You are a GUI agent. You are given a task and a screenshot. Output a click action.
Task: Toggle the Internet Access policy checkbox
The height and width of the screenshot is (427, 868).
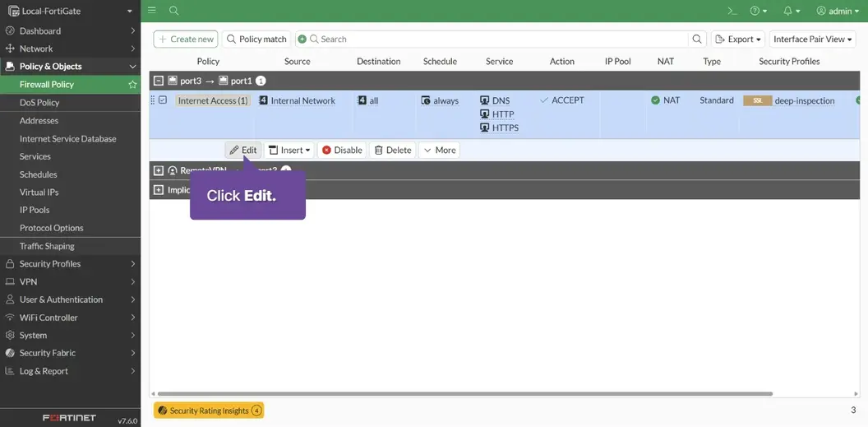tap(163, 100)
